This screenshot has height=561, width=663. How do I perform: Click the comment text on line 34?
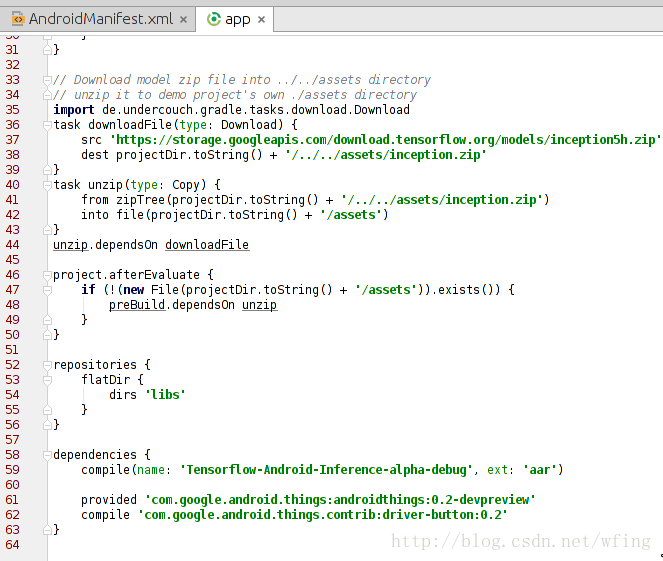(x=235, y=95)
